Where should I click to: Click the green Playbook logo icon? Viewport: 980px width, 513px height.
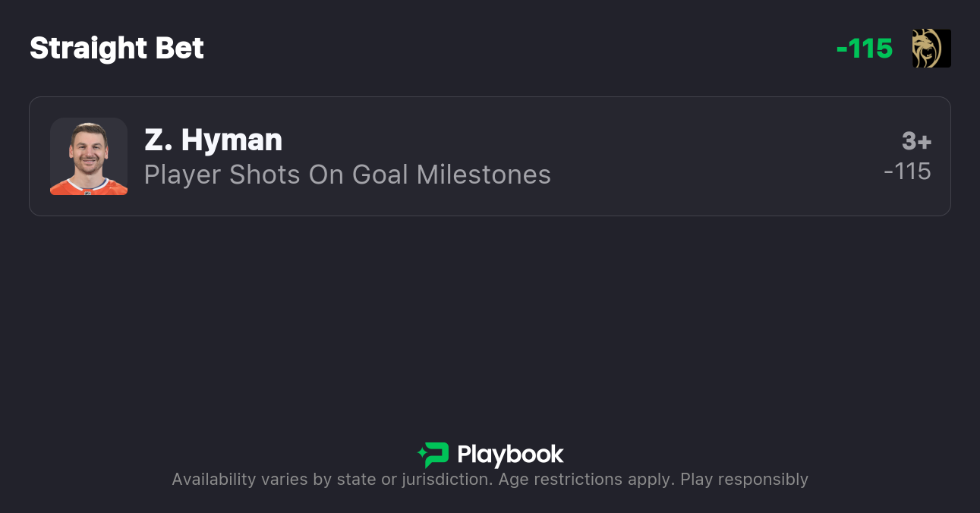[435, 455]
